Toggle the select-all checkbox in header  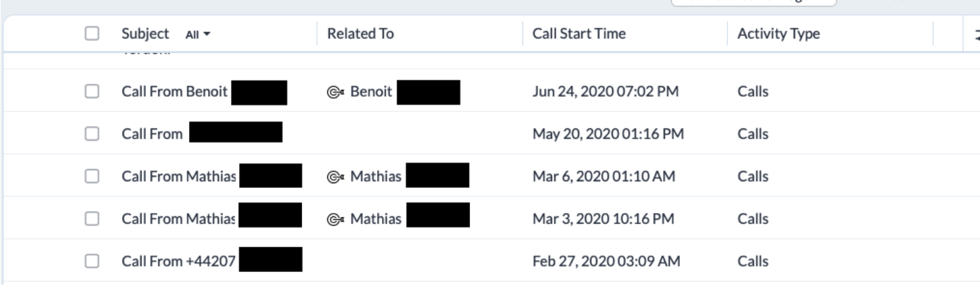click(93, 33)
